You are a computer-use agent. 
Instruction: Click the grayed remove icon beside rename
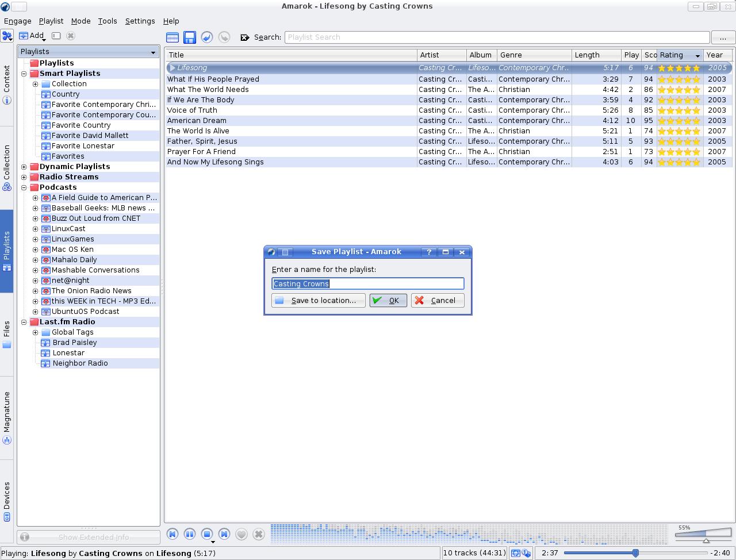71,36
